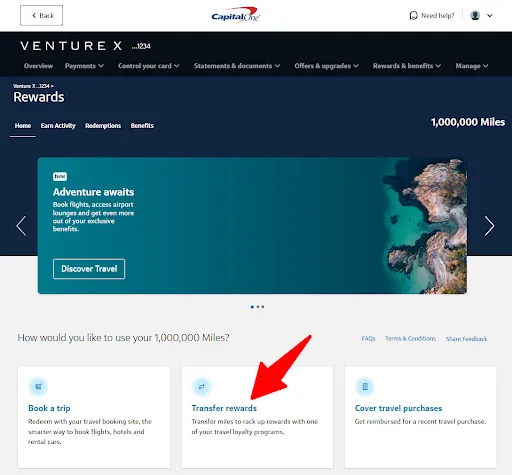
Task: Click "Get reimbursed for a recent travel purchase" text
Action: pyautogui.click(x=420, y=422)
